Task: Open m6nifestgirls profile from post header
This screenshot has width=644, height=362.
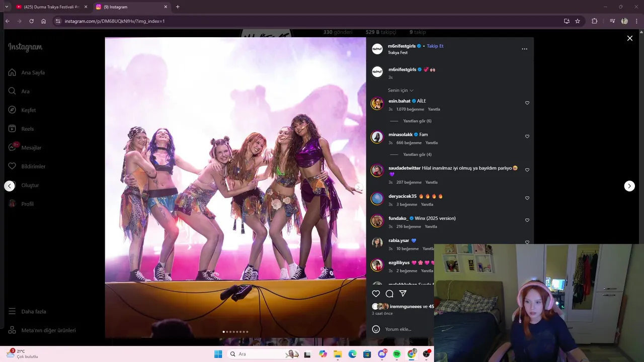Action: pos(401,46)
